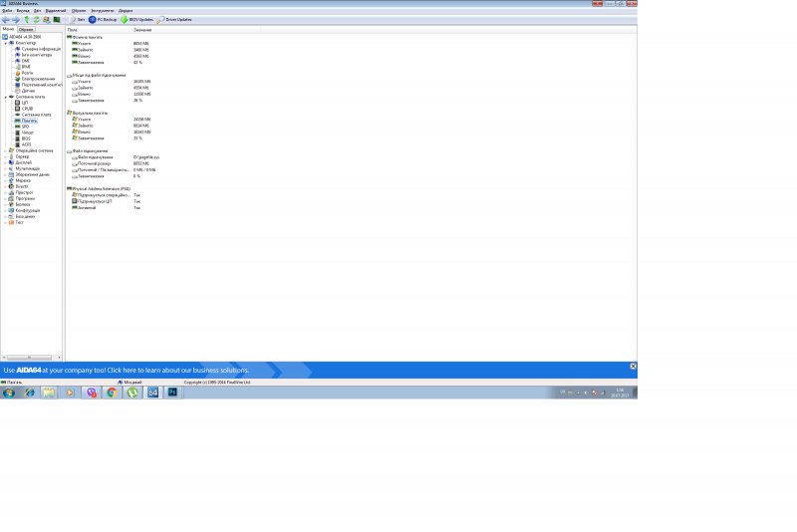
Task: Close the AIDA64 advertisement banner
Action: 632,367
